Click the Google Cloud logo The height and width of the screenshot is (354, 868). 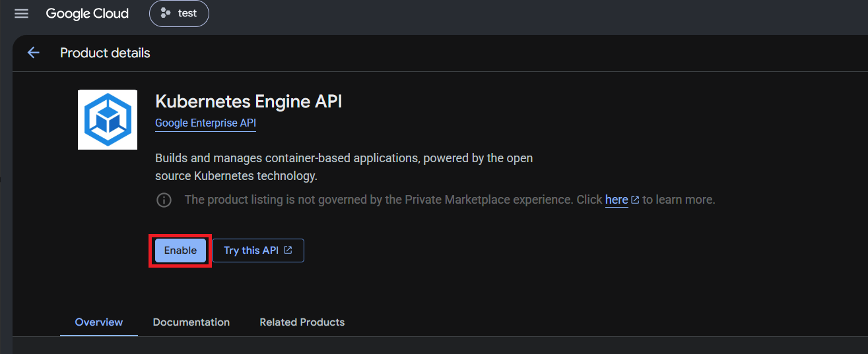(87, 14)
